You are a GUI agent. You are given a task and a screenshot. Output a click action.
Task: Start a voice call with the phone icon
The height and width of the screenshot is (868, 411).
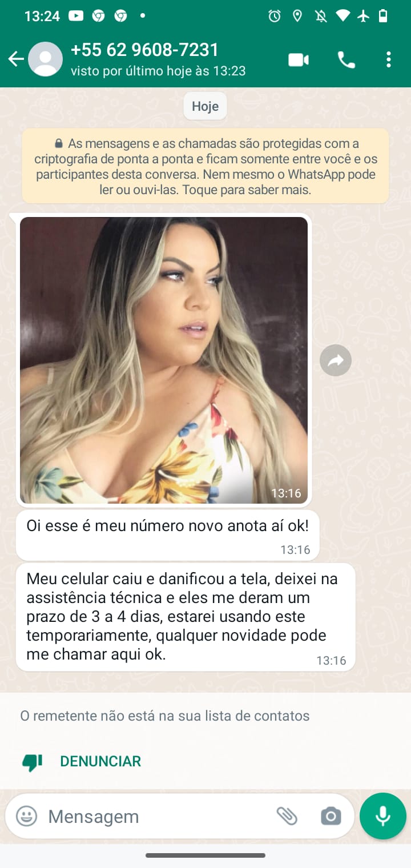pyautogui.click(x=346, y=59)
